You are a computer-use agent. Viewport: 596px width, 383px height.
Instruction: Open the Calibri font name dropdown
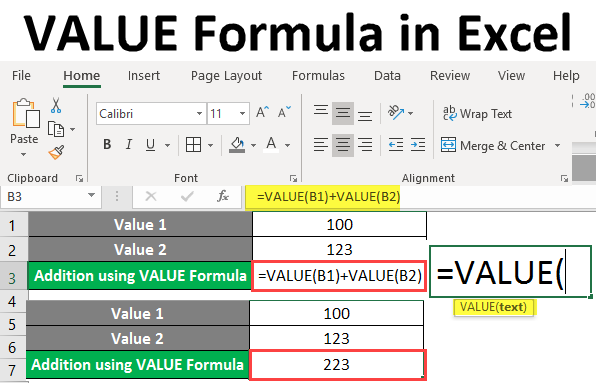tap(199, 113)
